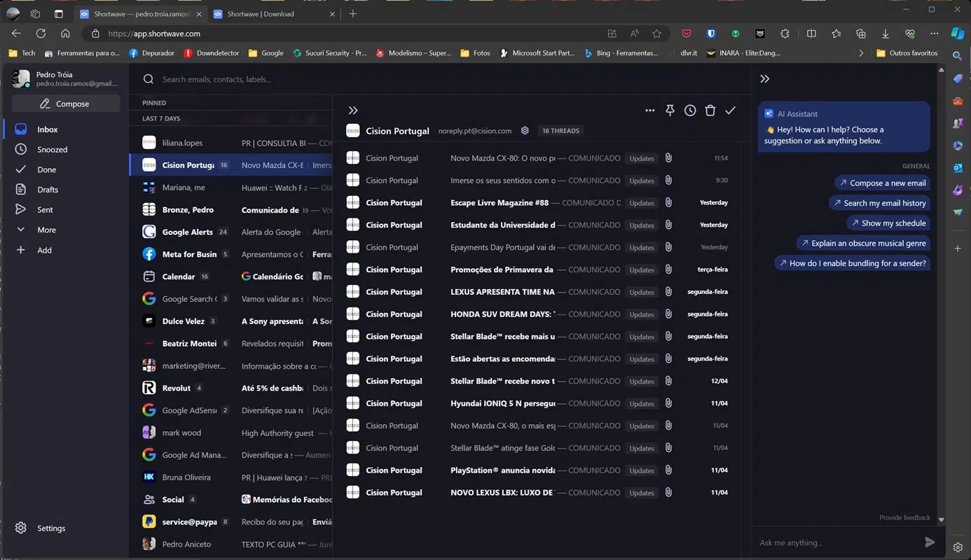Select the 'Search my email history' suggestion

(x=879, y=203)
